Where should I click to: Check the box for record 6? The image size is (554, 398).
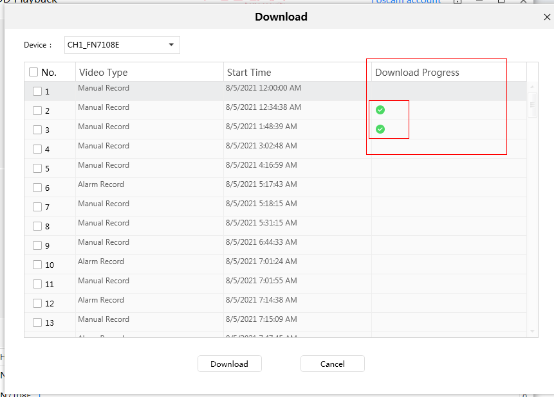[37, 188]
